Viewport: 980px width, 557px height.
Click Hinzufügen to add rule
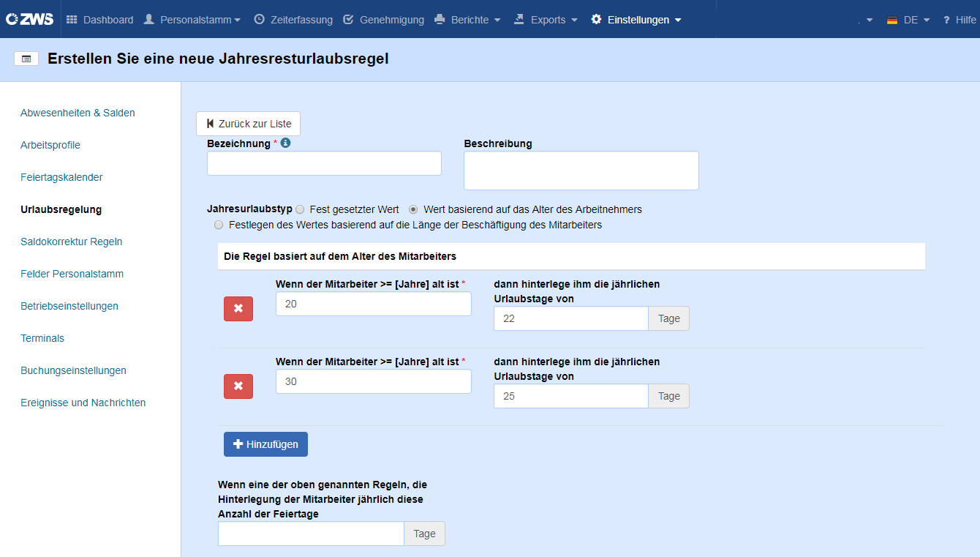(x=265, y=444)
